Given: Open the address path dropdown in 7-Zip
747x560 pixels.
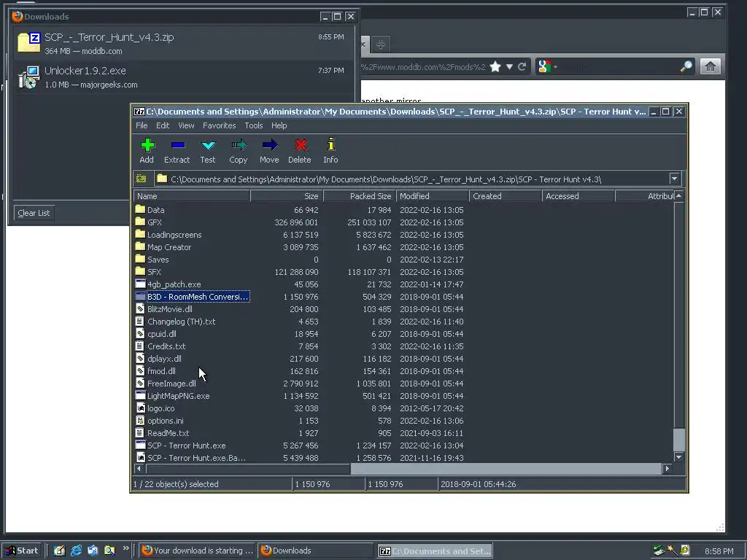Looking at the screenshot, I should [674, 179].
